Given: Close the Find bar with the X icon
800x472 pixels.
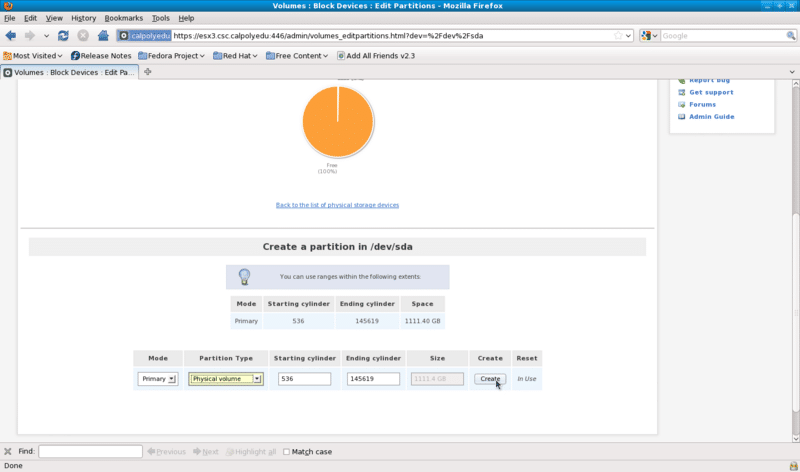Looking at the screenshot, I should pos(8,452).
